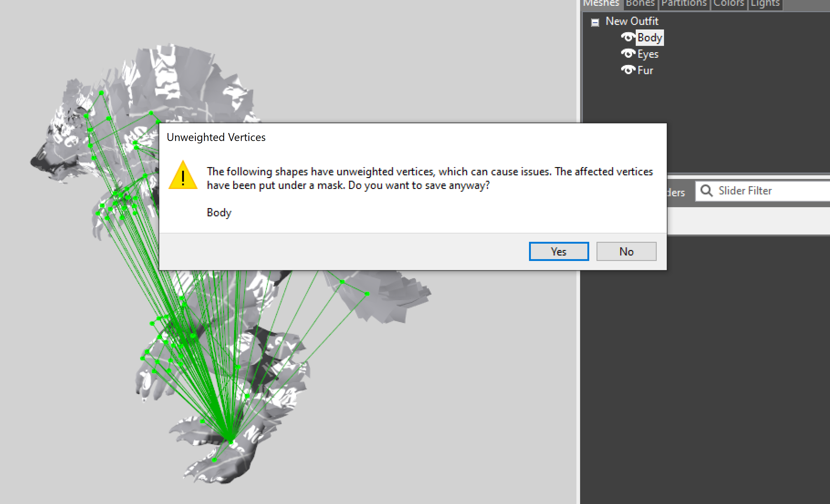Select the Eyes mesh in tree
Viewport: 830px width, 504px height.
click(648, 54)
